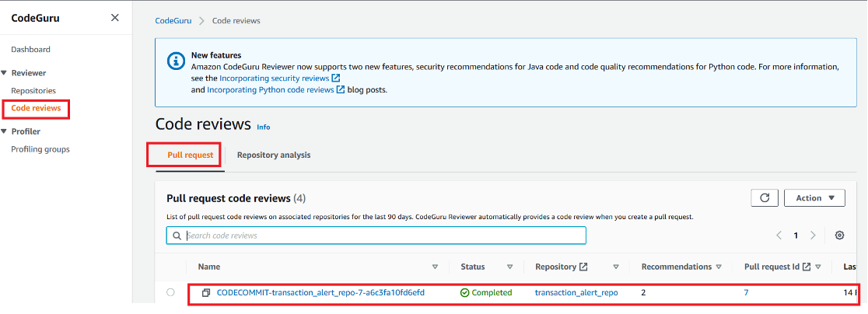
Task: Open the table preferences gear icon
Action: 839,235
